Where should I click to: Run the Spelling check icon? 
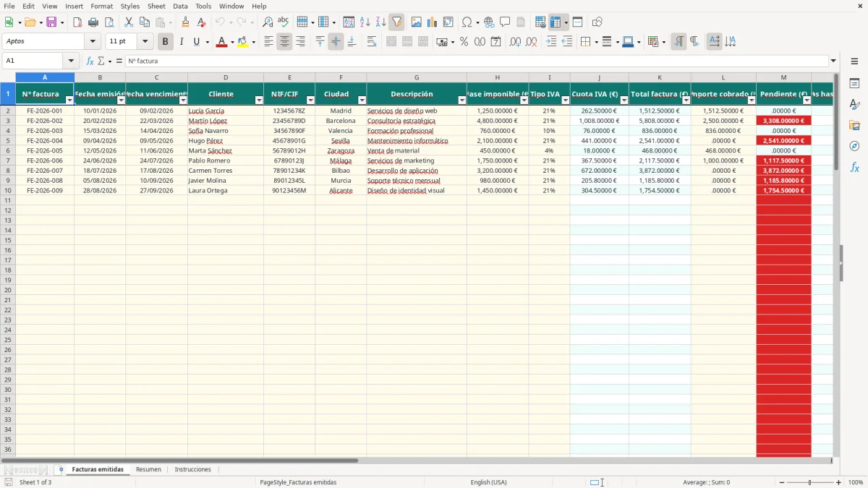pyautogui.click(x=284, y=22)
